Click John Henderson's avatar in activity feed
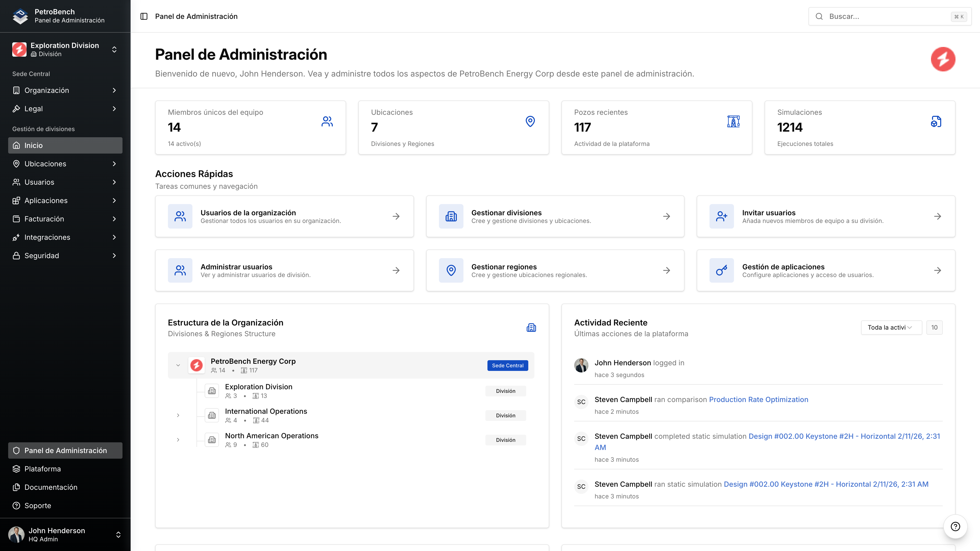Image resolution: width=980 pixels, height=551 pixels. [581, 365]
